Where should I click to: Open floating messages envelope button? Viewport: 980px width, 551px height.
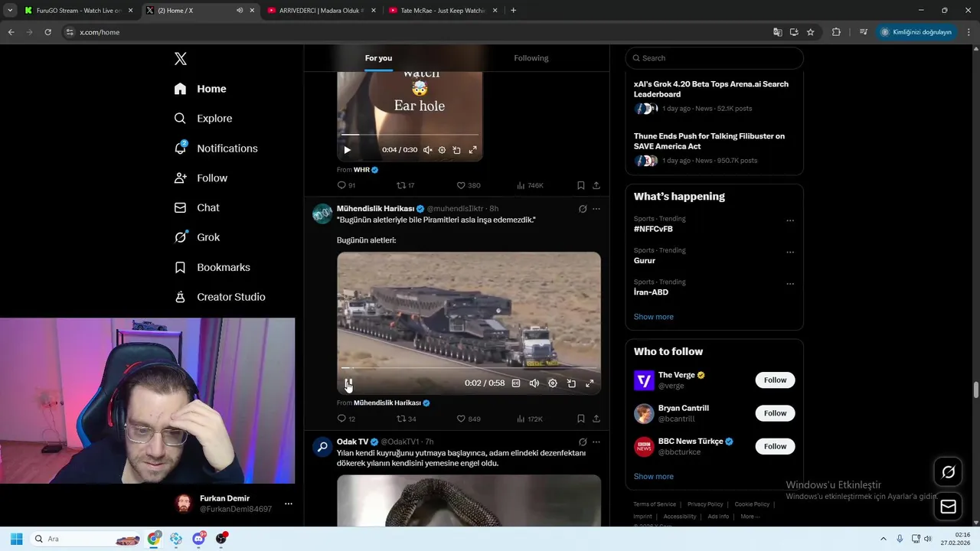(x=948, y=507)
